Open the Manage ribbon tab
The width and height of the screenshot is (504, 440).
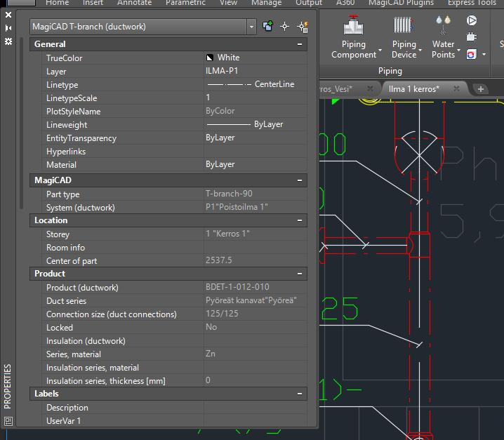click(x=266, y=3)
